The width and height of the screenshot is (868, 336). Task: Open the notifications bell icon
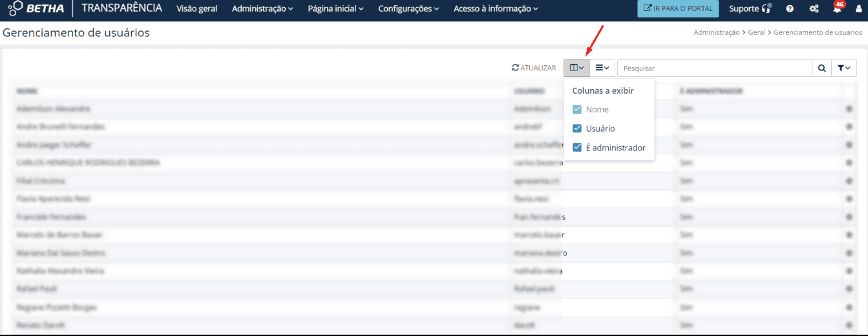[837, 9]
